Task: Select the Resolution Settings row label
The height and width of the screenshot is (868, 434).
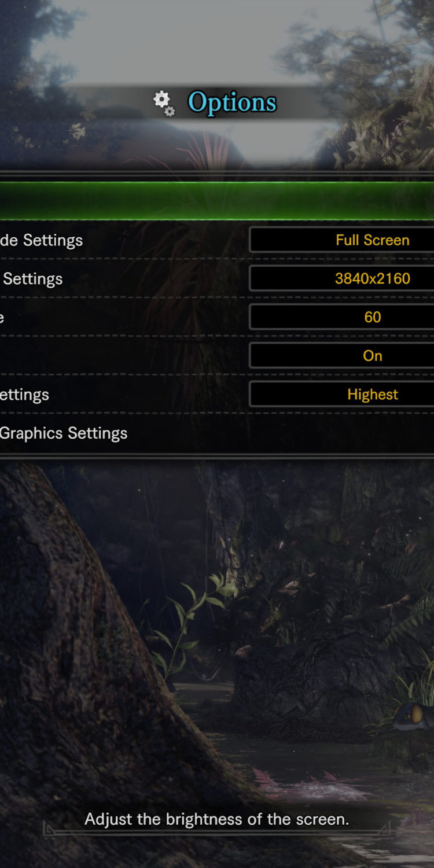Action: tap(32, 279)
